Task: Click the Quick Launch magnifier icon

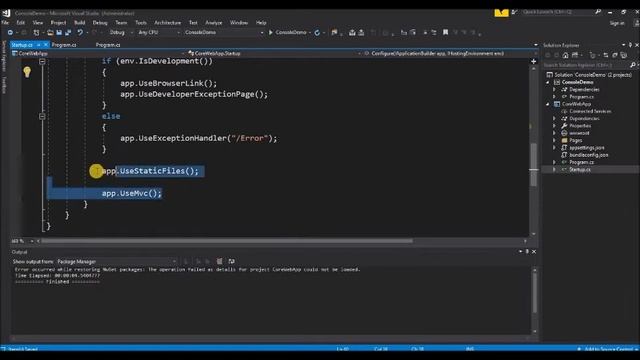Action: [598, 12]
